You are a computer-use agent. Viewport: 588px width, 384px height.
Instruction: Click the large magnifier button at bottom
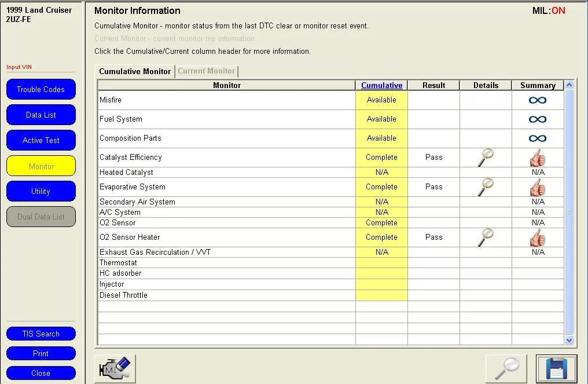click(506, 368)
